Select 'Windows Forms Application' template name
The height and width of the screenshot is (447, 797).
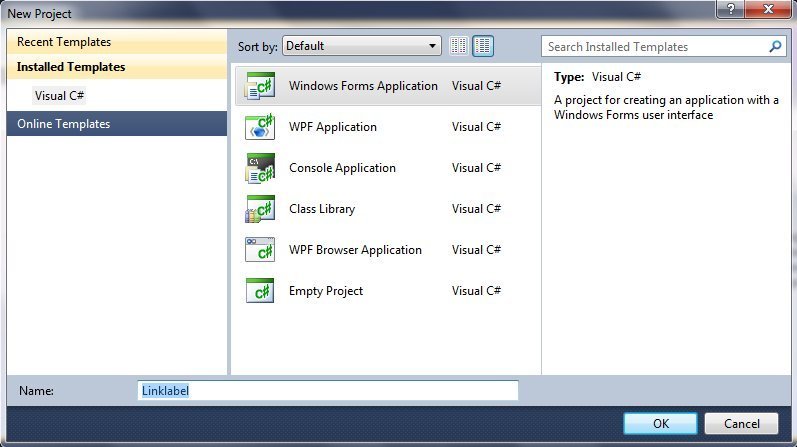(363, 86)
